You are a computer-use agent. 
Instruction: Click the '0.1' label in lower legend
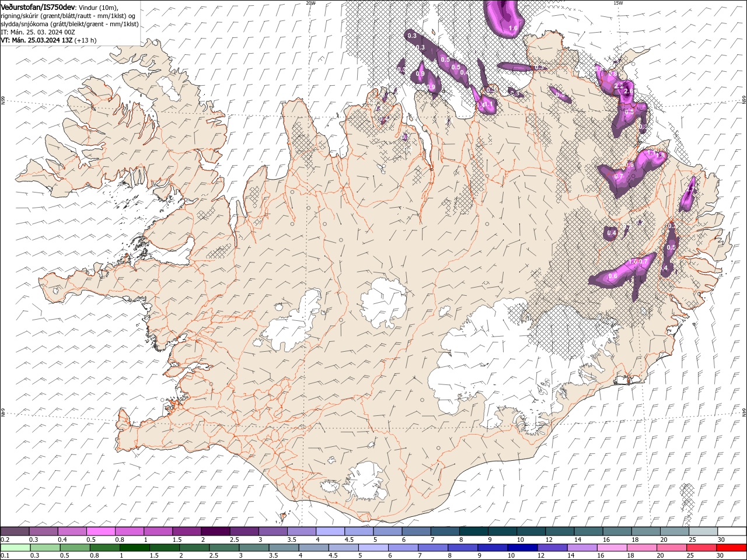tap(5, 556)
